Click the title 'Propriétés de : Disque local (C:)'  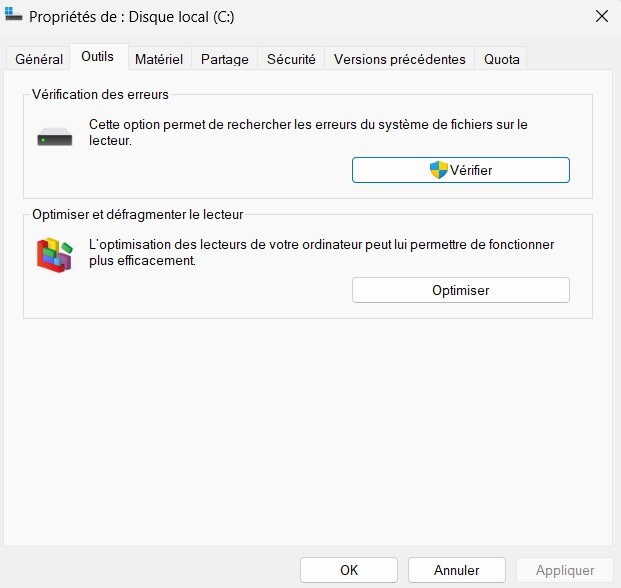pyautogui.click(x=131, y=17)
